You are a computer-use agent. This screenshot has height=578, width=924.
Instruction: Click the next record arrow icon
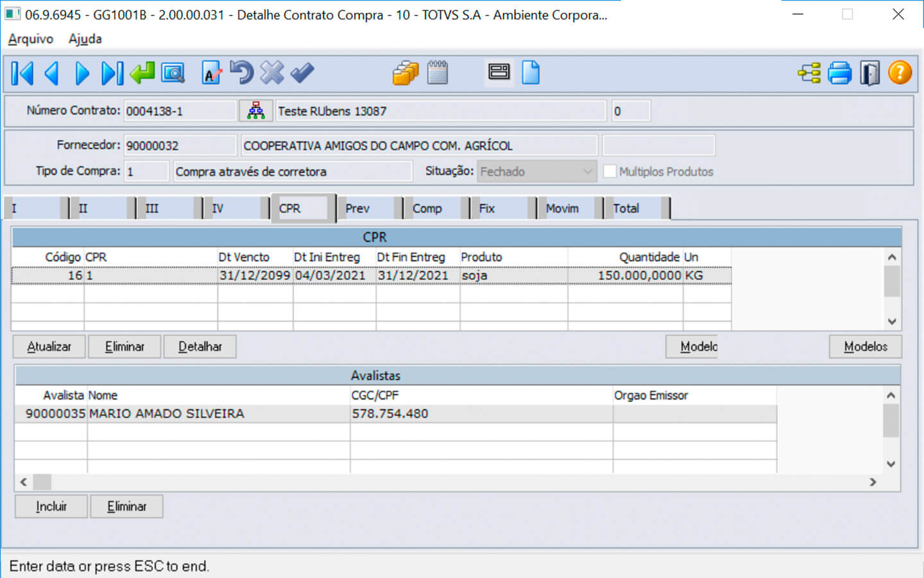click(81, 73)
